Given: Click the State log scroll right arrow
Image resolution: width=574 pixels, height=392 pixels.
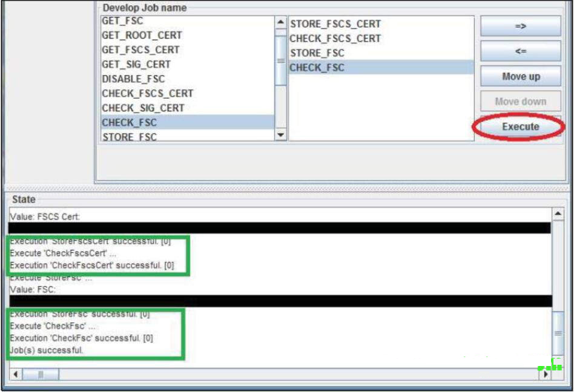Looking at the screenshot, I should point(546,374).
